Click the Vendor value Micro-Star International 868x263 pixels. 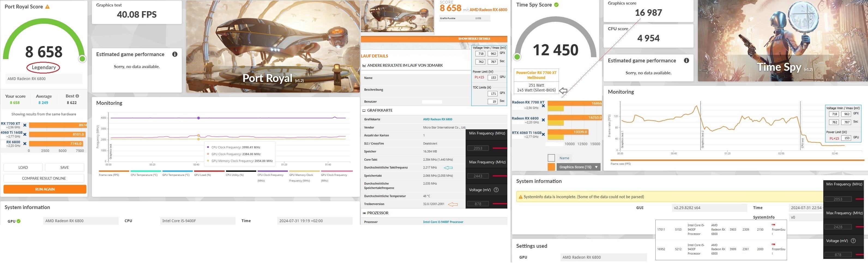tap(444, 127)
